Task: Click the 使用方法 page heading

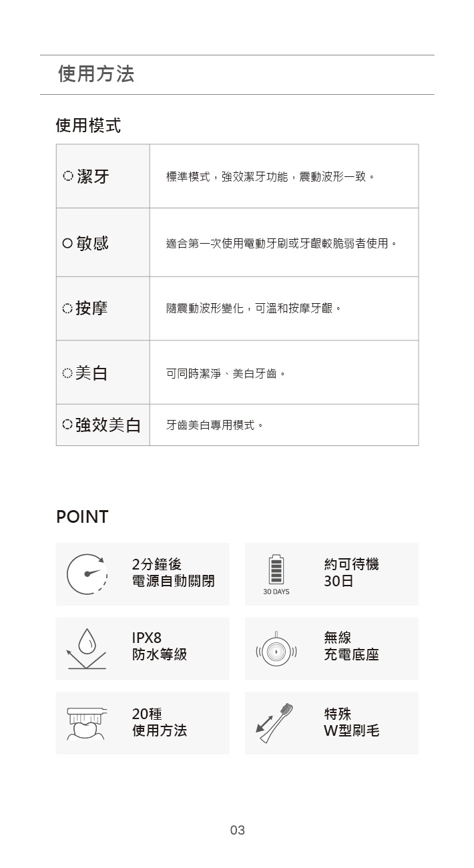Action: 96,74
